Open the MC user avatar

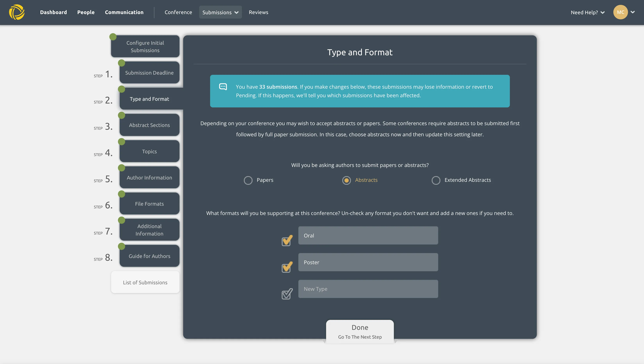(620, 12)
